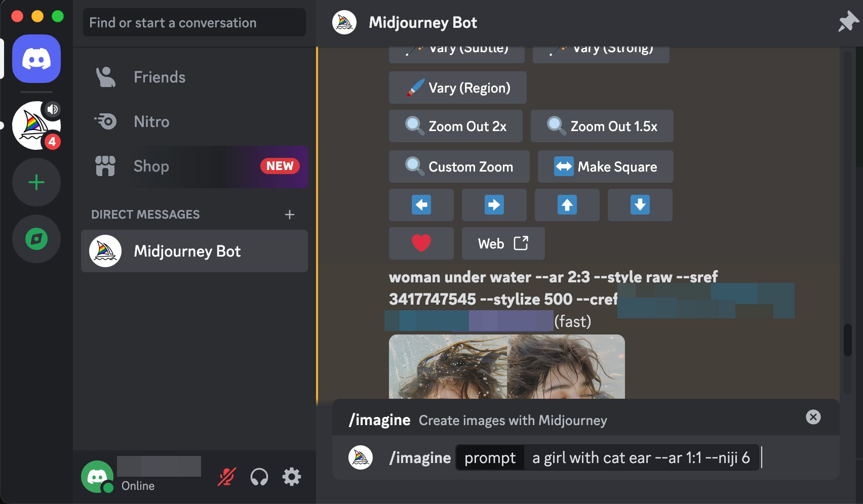Image resolution: width=863 pixels, height=504 pixels.
Task: Open the Midjourney server icon
Action: click(36, 125)
